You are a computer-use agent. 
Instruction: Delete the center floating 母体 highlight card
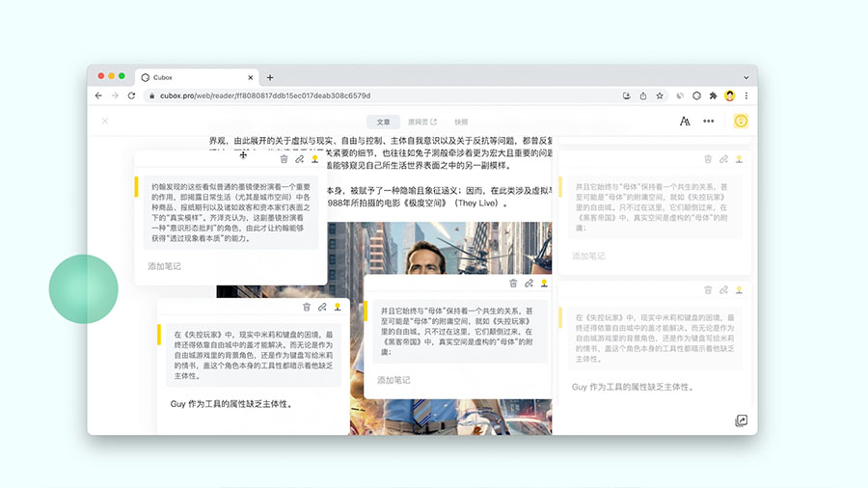coord(513,284)
